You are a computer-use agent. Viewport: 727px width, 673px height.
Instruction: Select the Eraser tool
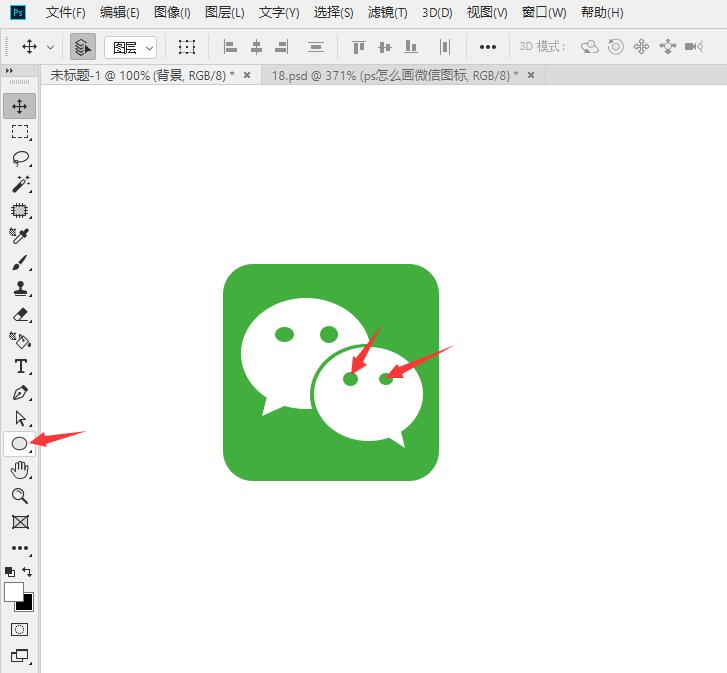point(20,315)
